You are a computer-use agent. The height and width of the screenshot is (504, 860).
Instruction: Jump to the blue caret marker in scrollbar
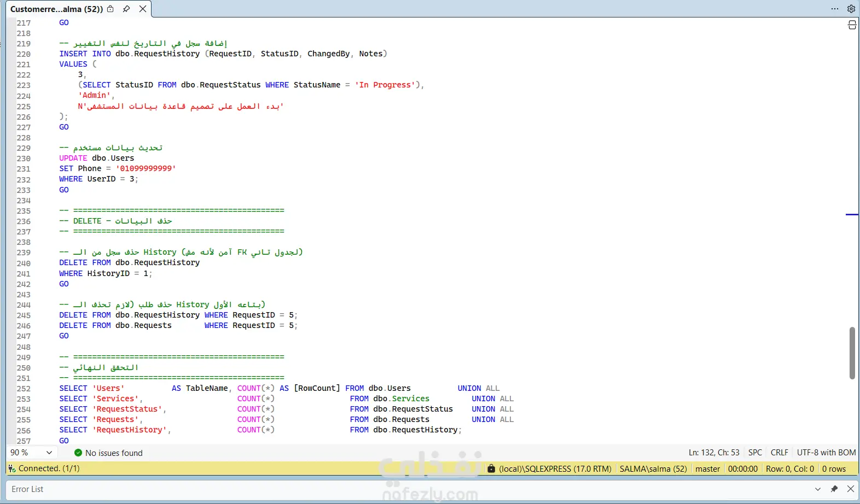[852, 214]
